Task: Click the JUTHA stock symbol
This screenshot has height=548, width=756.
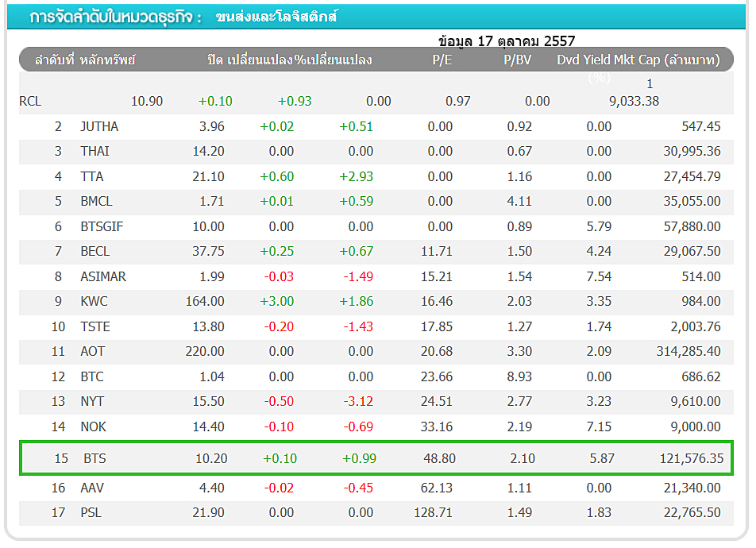Action: pyautogui.click(x=99, y=126)
